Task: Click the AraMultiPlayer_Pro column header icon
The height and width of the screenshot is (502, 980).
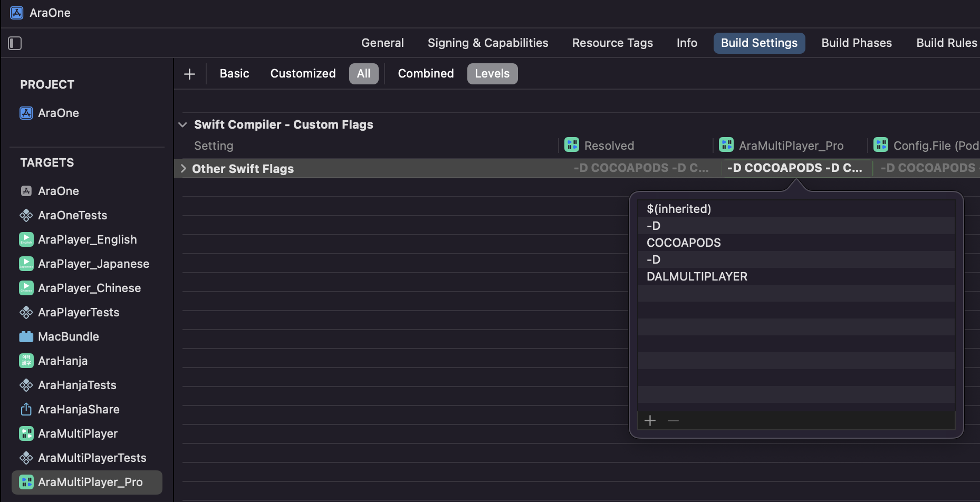Action: coord(726,145)
